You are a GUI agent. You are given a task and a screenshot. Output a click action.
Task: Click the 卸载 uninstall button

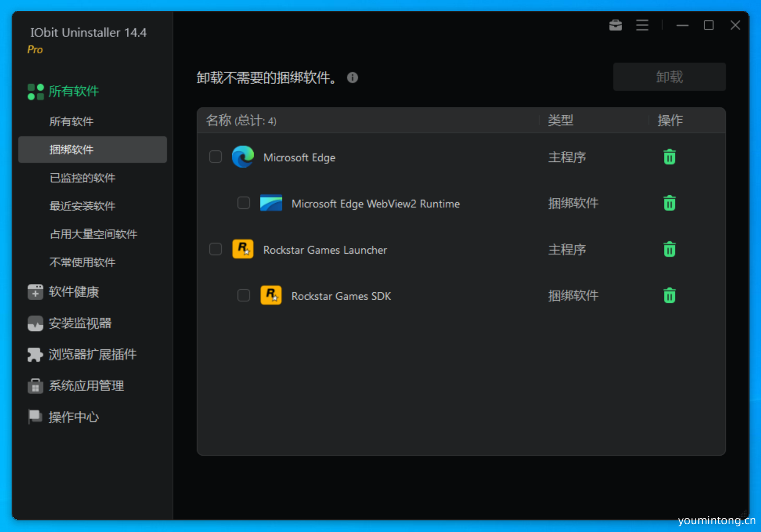tap(669, 77)
